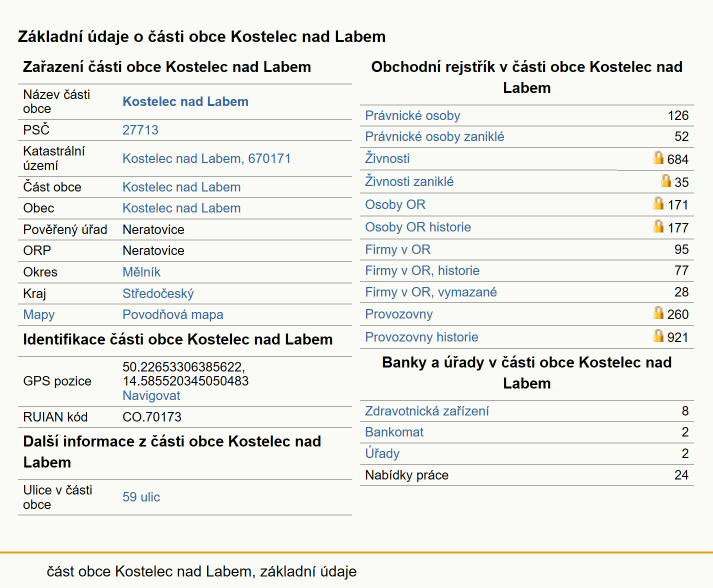This screenshot has width=713, height=588.
Task: Click the Mapy link in the table
Action: (x=39, y=314)
